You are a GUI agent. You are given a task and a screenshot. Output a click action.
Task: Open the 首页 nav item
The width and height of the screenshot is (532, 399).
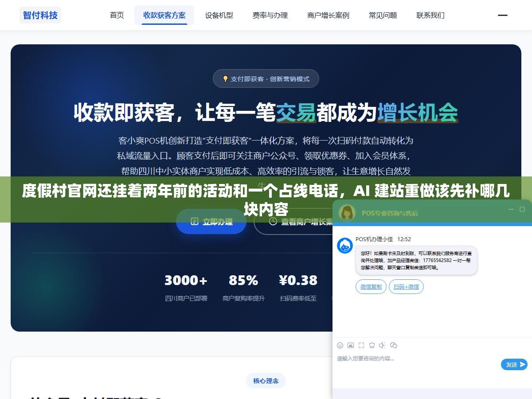point(117,15)
